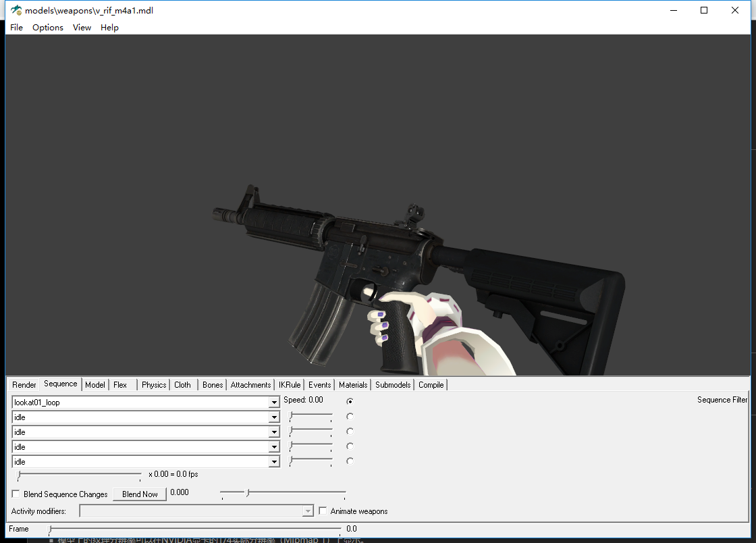Click the playback speed fps slider
The width and height of the screenshot is (756, 543).
coord(79,476)
